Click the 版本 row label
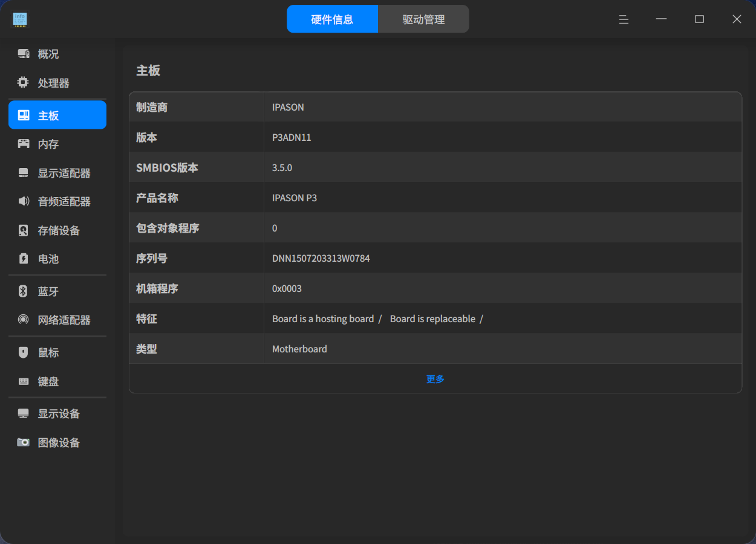This screenshot has width=756, height=544. tap(146, 137)
